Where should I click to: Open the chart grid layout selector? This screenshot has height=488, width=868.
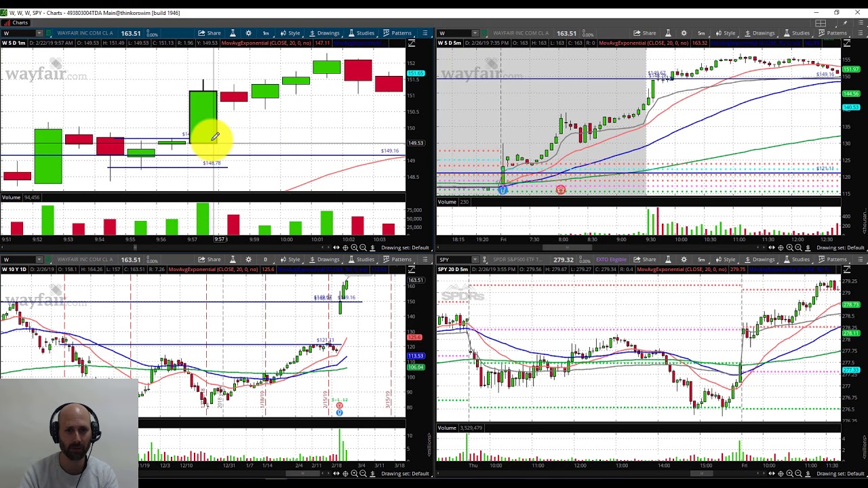click(x=821, y=23)
